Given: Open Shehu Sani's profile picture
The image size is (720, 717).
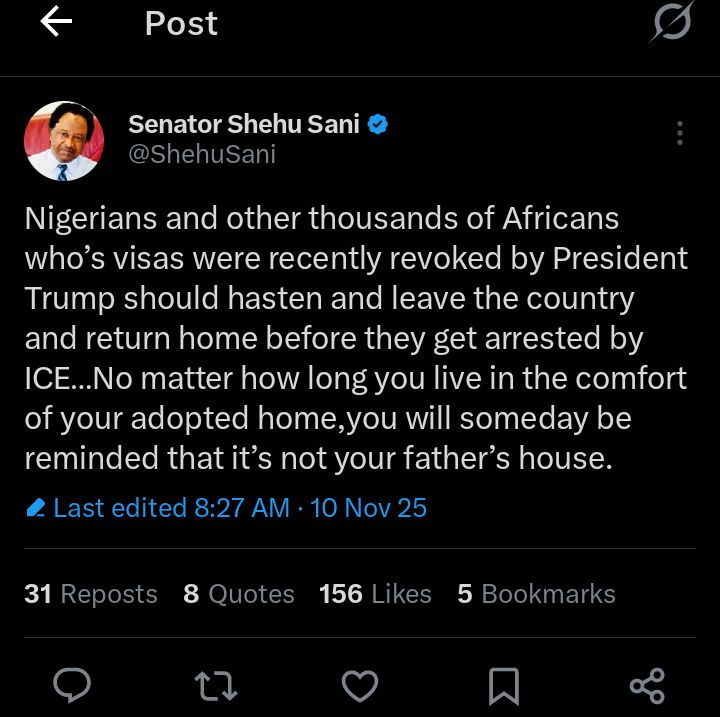Looking at the screenshot, I should point(63,140).
